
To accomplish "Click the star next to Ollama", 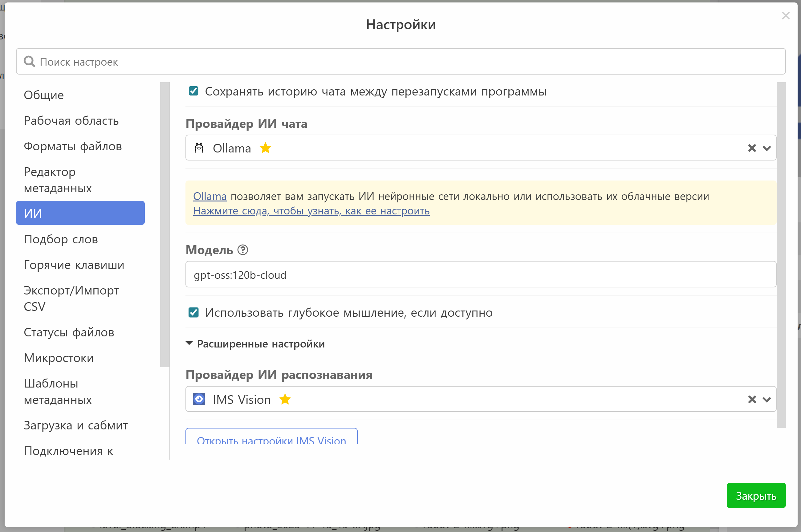I will pos(265,148).
